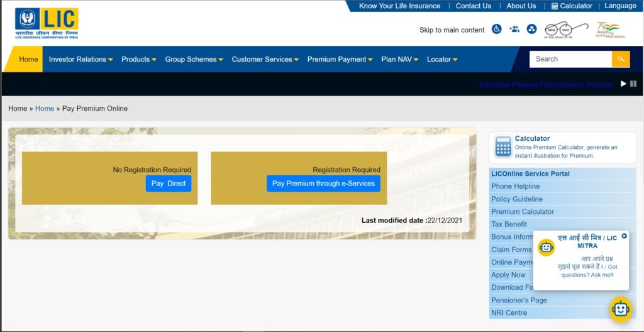Click the search magnifier button

(621, 59)
